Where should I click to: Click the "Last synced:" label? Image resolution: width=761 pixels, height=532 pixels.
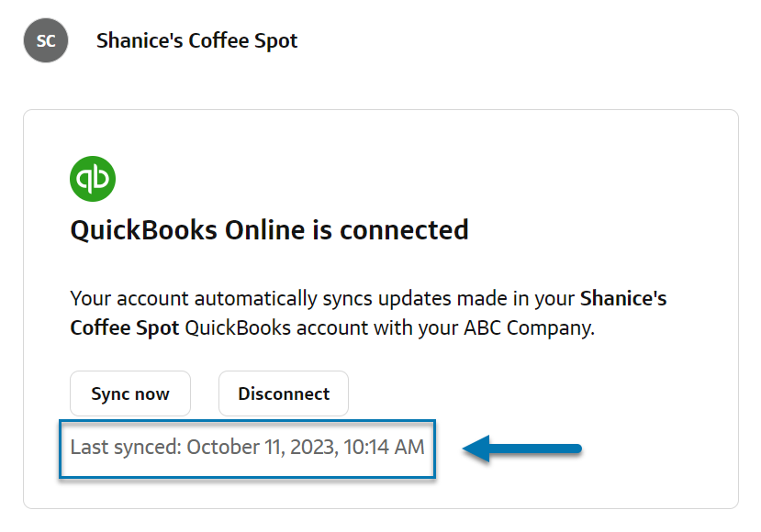tap(126, 448)
